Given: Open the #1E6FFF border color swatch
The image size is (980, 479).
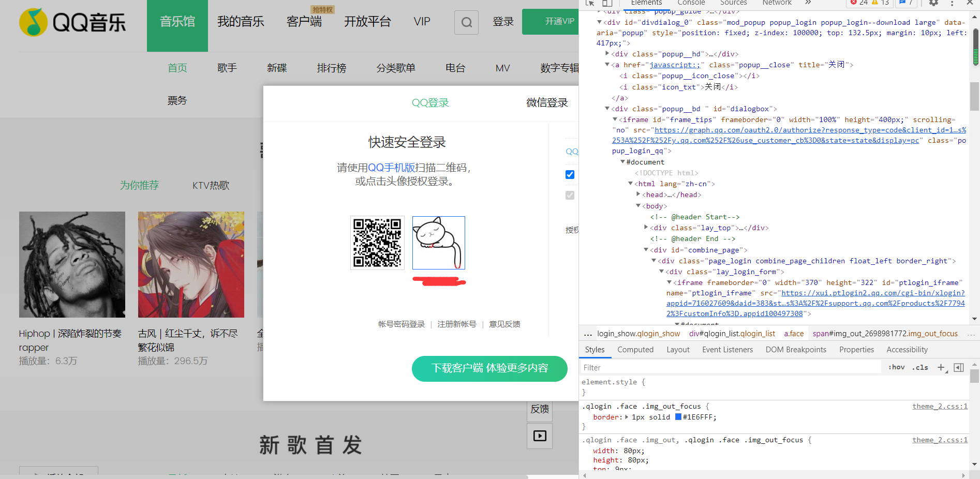Looking at the screenshot, I should pos(678,417).
